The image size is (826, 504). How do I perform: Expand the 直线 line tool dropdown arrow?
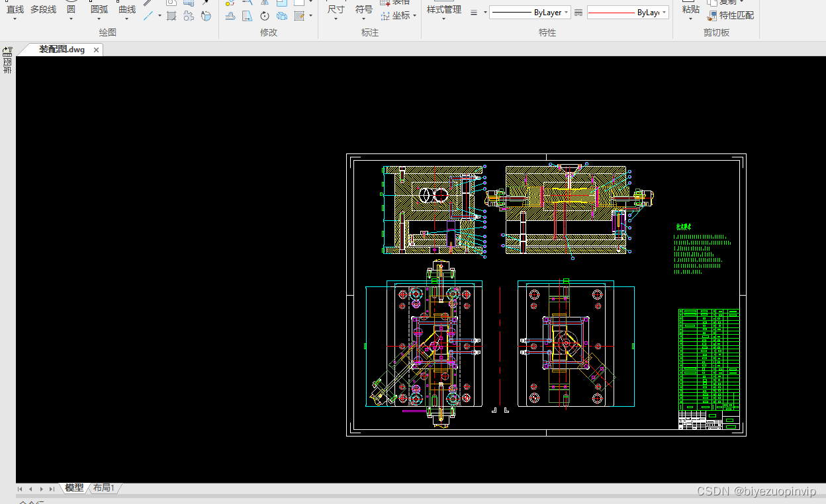coord(15,19)
